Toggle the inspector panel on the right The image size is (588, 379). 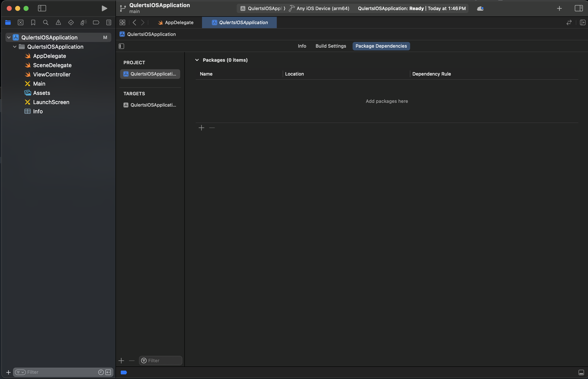tap(579, 8)
